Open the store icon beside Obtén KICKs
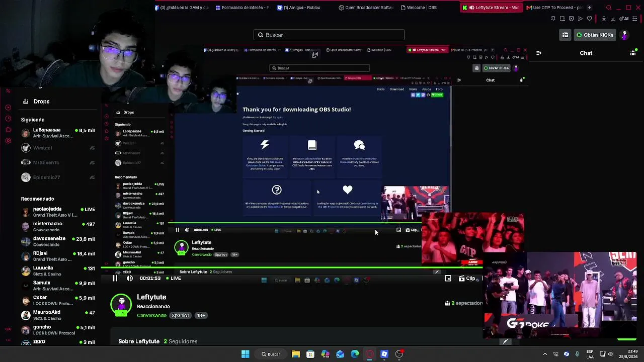The image size is (644, 362). tap(565, 35)
